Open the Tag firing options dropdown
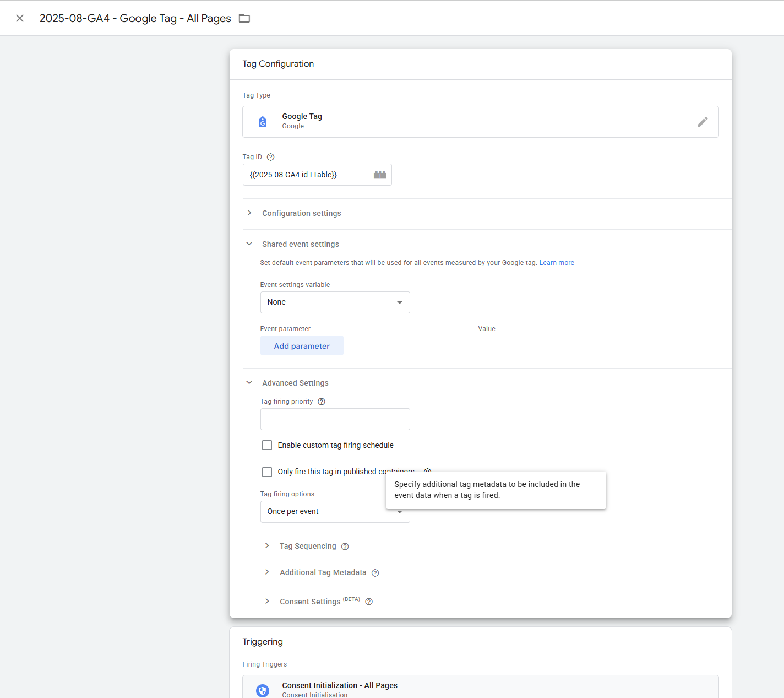 [324, 512]
